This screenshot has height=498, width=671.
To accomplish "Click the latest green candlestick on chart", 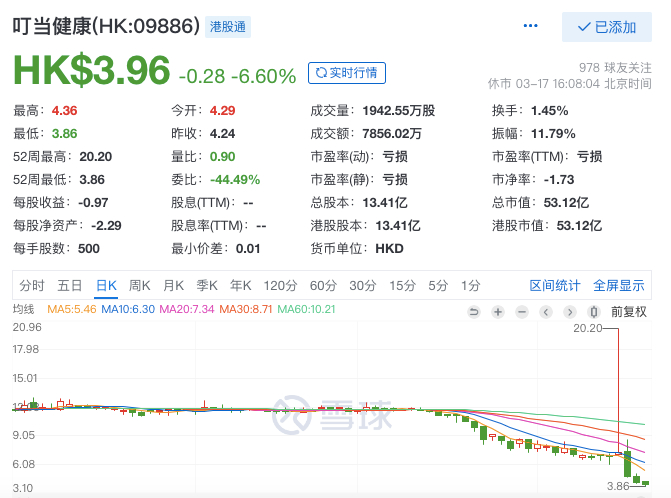I will click(x=645, y=483).
